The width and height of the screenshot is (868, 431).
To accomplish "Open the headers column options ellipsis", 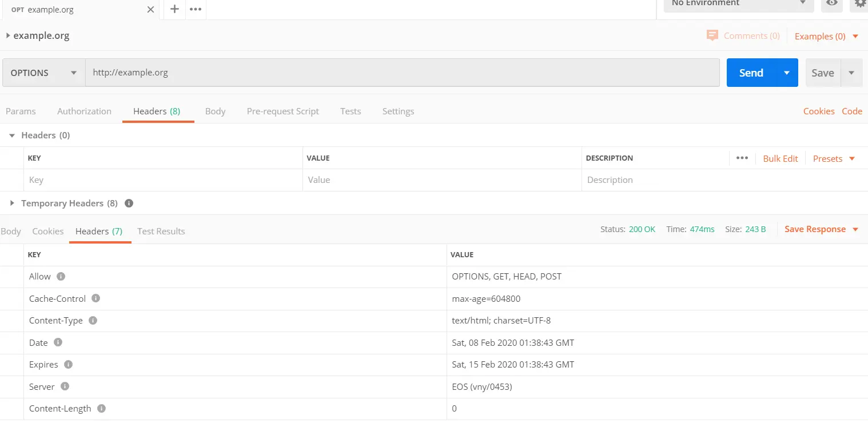I will 742,158.
